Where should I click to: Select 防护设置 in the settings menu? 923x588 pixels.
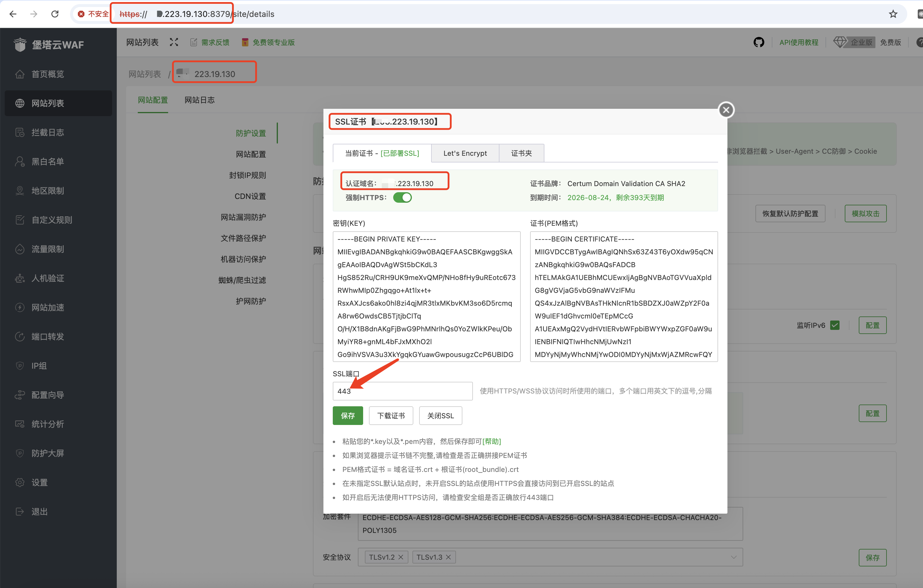251,133
